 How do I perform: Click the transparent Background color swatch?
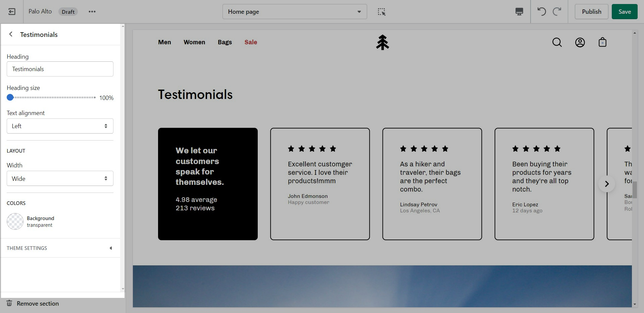click(15, 221)
